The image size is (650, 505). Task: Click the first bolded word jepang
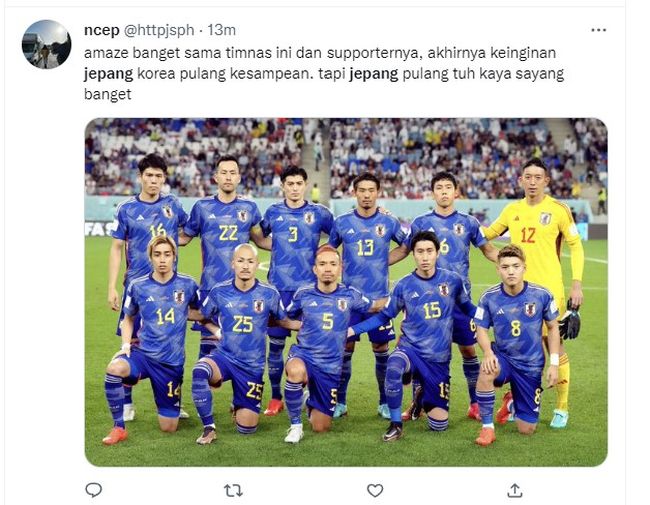click(x=108, y=75)
